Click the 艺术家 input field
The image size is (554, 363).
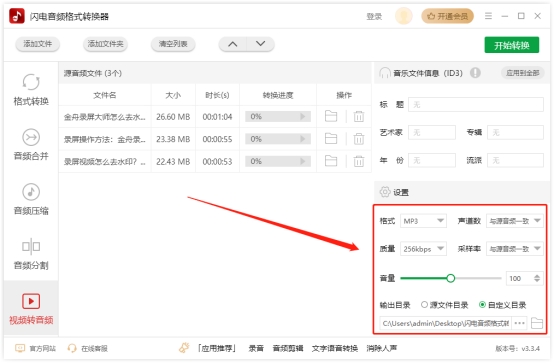pyautogui.click(x=432, y=133)
